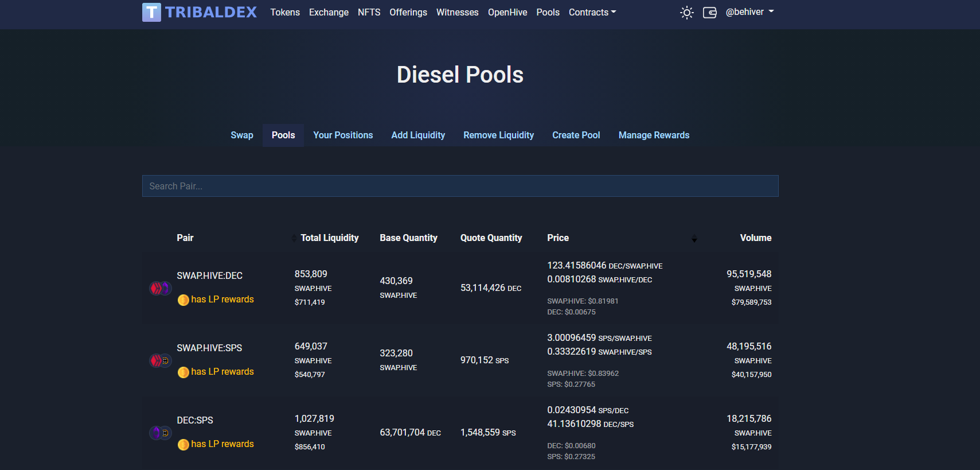
Task: Click the coin icon in DEC:SPS rewards
Action: pyautogui.click(x=183, y=445)
